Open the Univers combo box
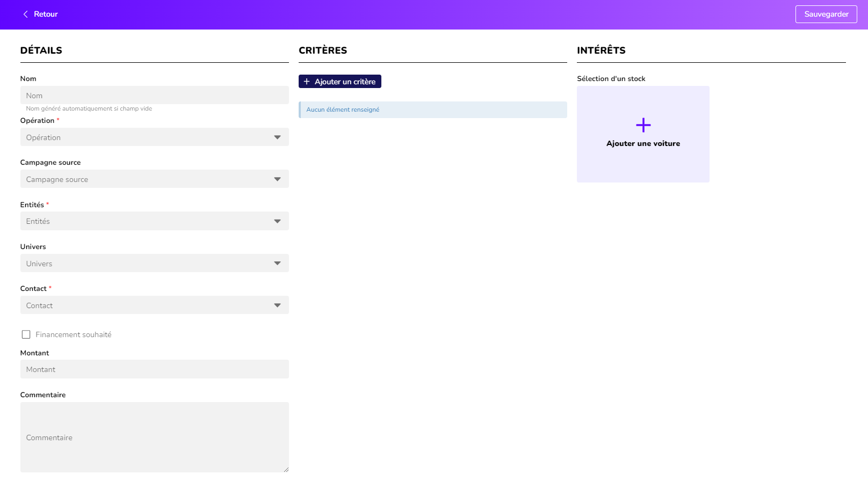The width and height of the screenshot is (868, 503). (154, 264)
